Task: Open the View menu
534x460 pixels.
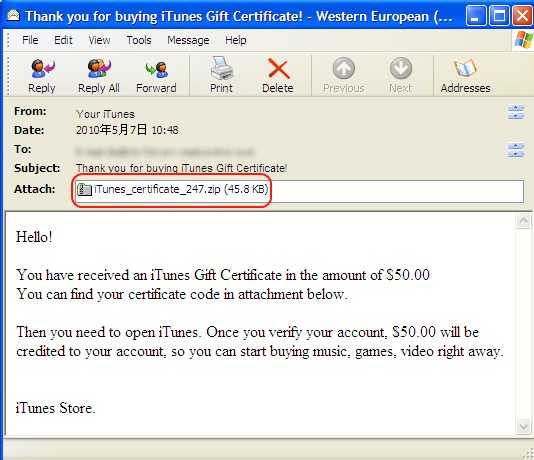Action: coord(99,40)
